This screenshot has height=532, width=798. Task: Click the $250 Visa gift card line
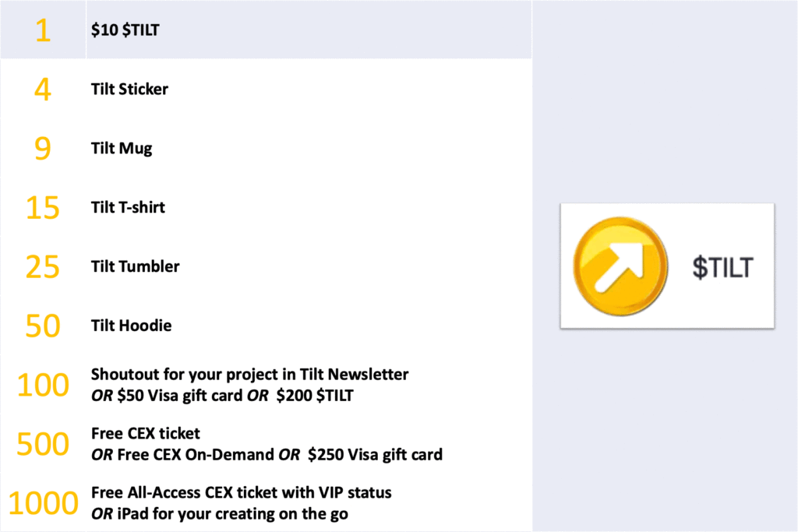click(x=267, y=454)
